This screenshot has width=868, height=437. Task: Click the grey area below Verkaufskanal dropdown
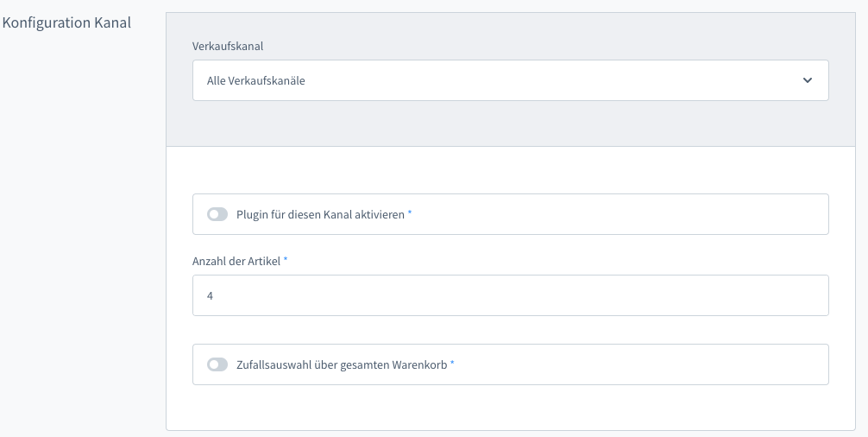coord(509,123)
